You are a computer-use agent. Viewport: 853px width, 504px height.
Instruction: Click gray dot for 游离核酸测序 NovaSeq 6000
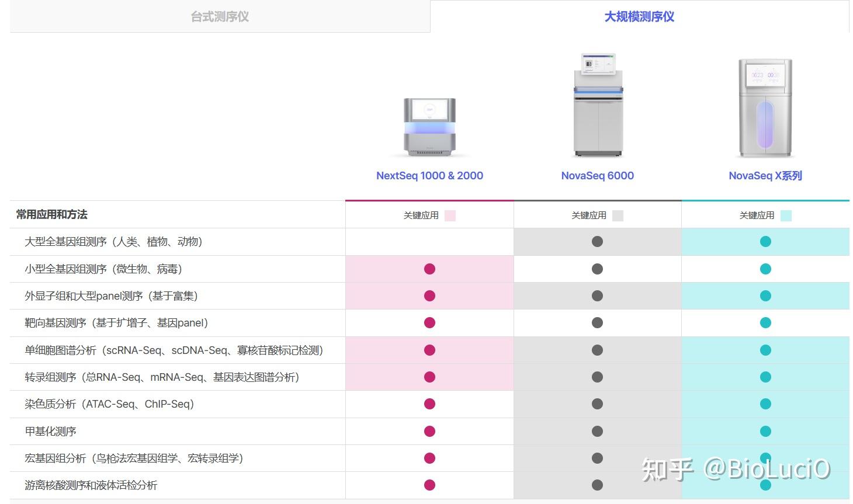pos(597,485)
